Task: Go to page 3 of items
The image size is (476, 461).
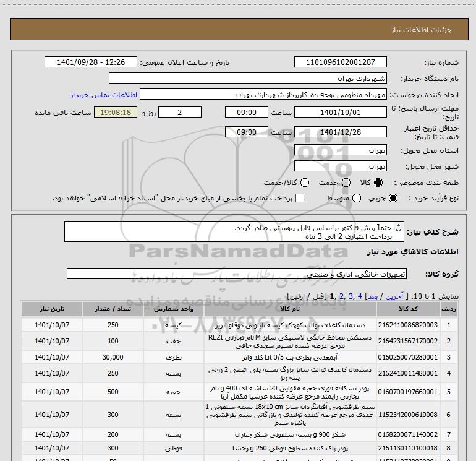Action: [x=351, y=296]
